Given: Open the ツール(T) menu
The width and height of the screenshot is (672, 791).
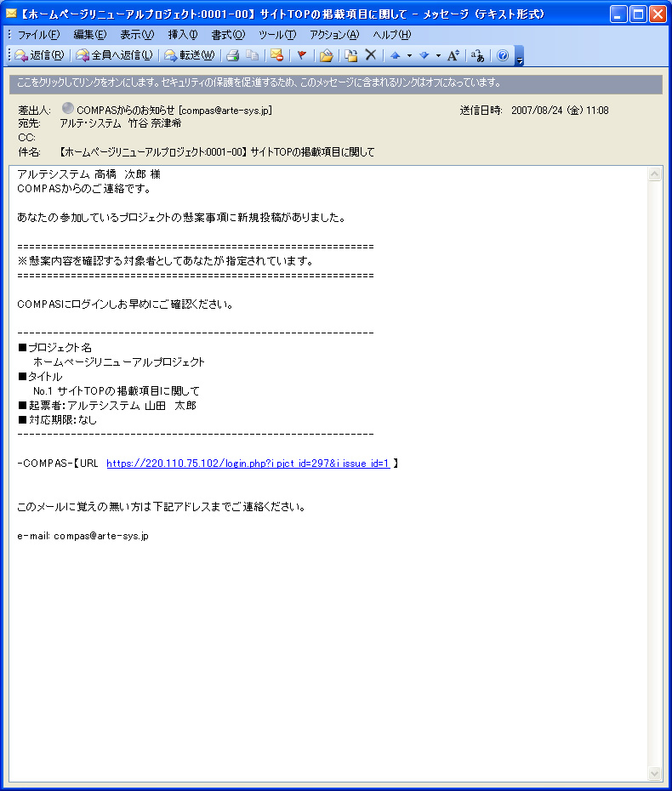Looking at the screenshot, I should coord(277,35).
